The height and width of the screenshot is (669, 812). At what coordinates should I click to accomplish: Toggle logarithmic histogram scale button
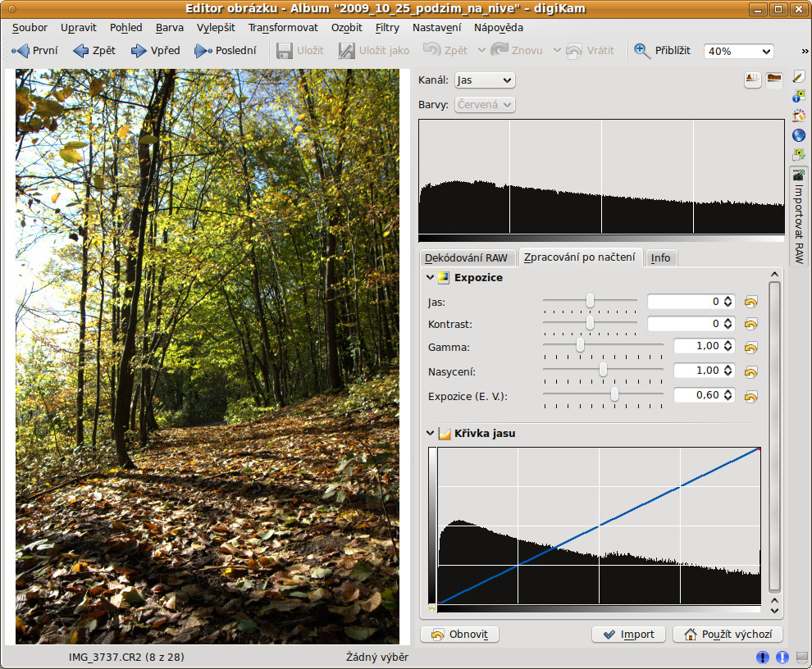[x=773, y=80]
